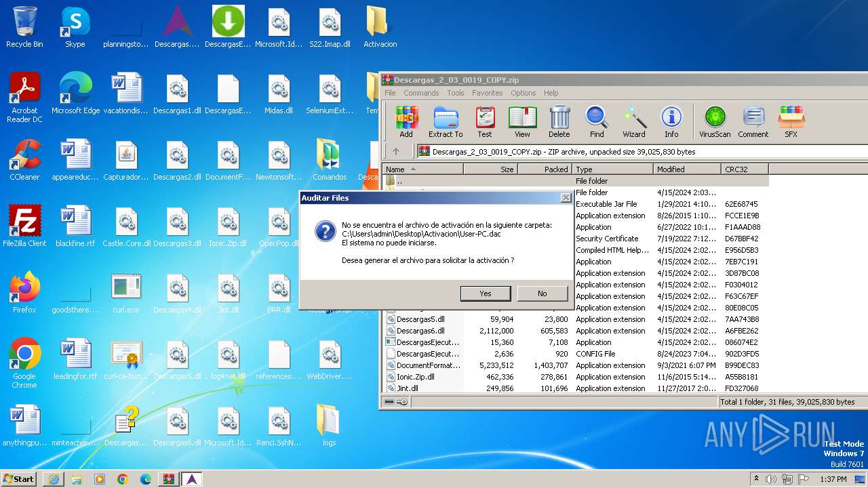Open the File menu in WinRAR
The height and width of the screenshot is (488, 868).
pyautogui.click(x=390, y=93)
